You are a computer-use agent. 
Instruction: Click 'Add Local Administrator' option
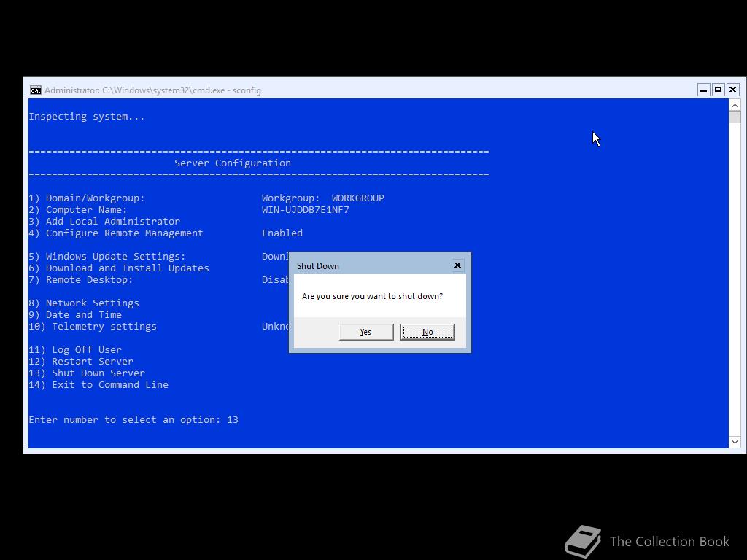[104, 222]
